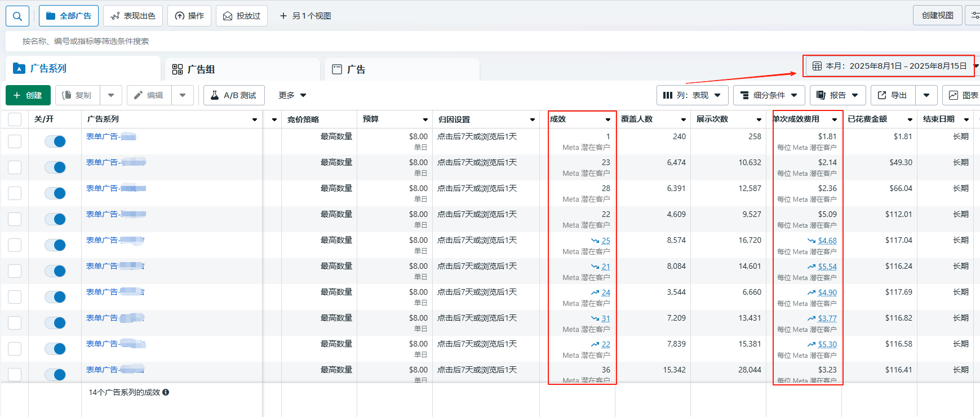Viewport: 980px width, 417px height.
Task: Click cost per result $5.54 link
Action: [x=827, y=267]
